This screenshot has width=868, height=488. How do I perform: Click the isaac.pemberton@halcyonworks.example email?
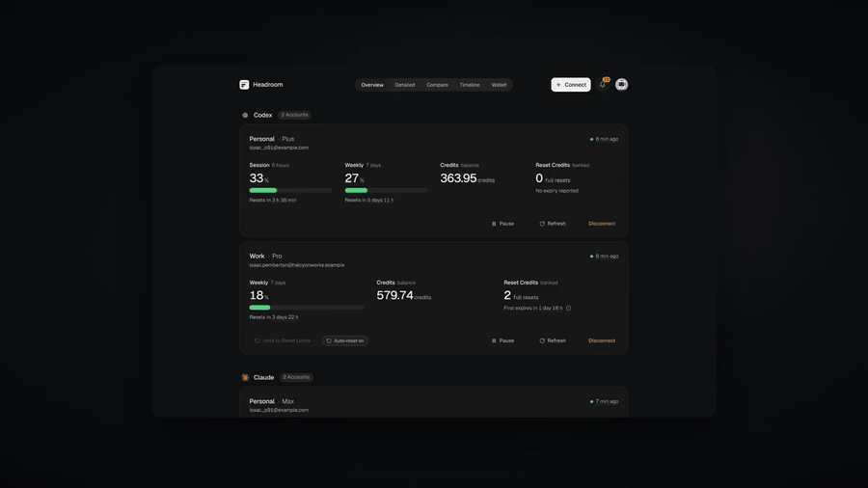(297, 265)
